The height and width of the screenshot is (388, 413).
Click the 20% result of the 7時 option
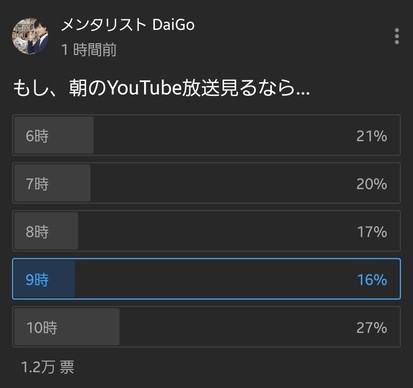372,184
